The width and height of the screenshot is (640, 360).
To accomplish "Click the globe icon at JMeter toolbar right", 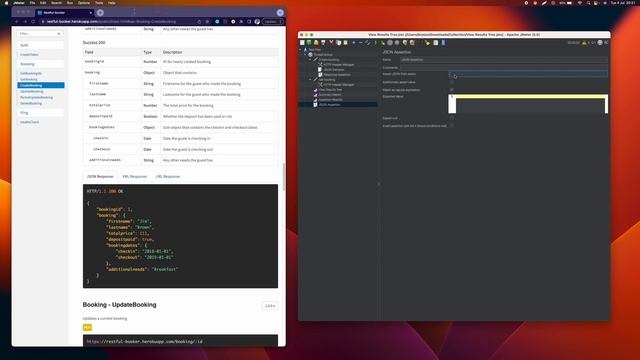I will (x=600, y=42).
